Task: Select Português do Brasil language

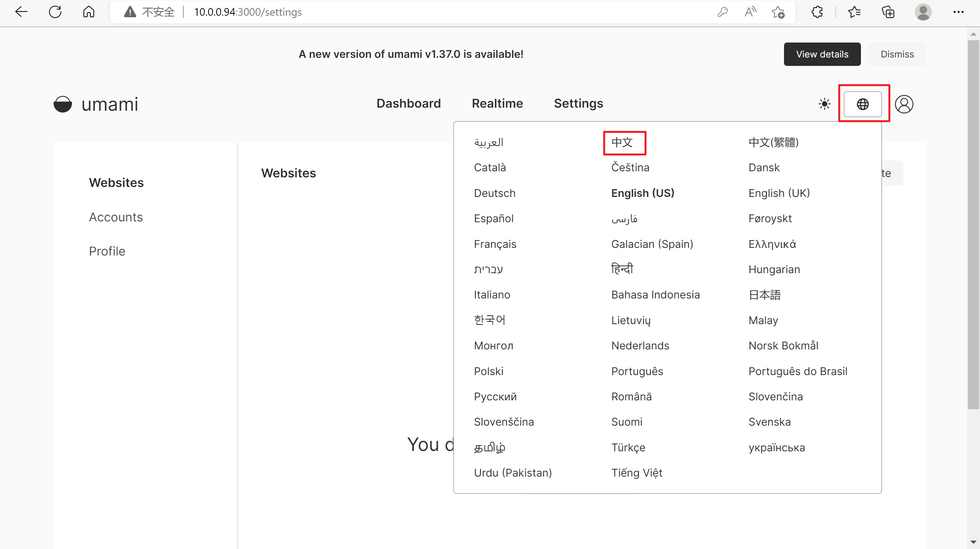Action: [x=798, y=371]
